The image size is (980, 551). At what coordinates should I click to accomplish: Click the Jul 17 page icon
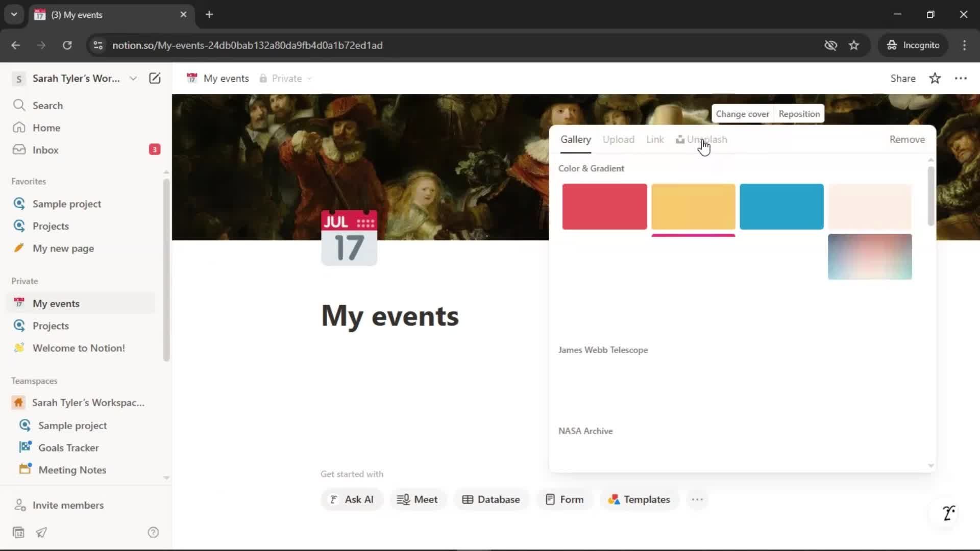point(349,238)
